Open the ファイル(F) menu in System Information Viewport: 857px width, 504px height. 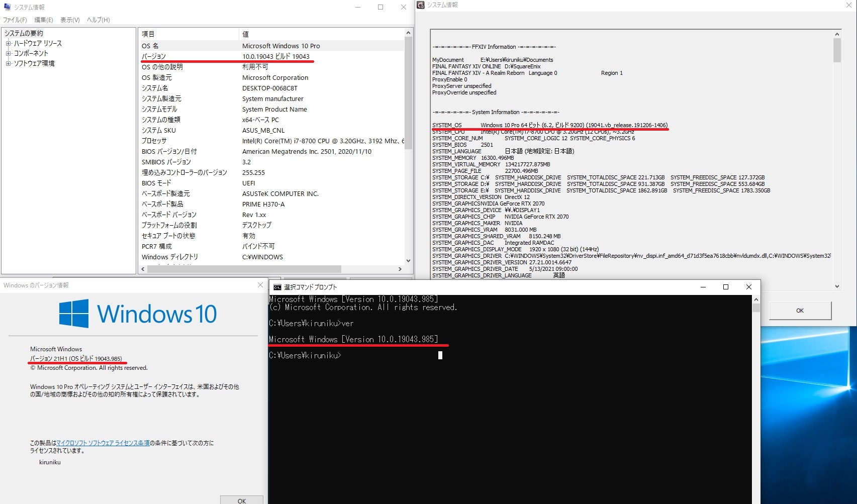(x=15, y=20)
